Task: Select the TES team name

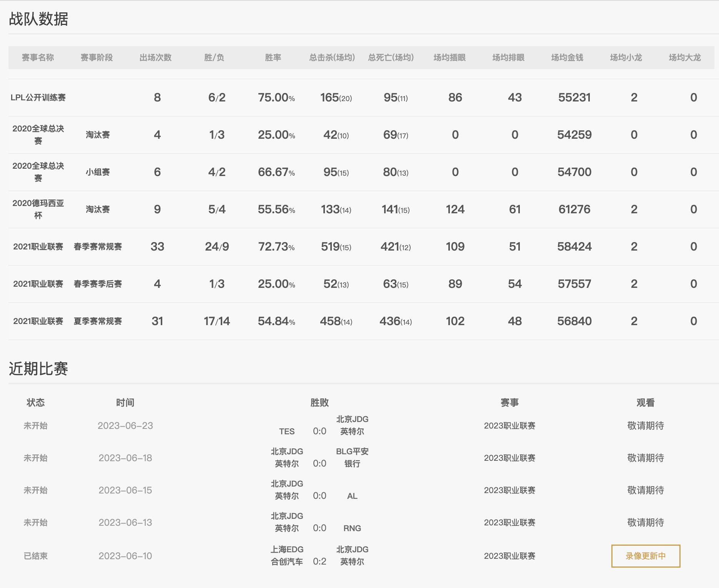Action: click(x=288, y=431)
